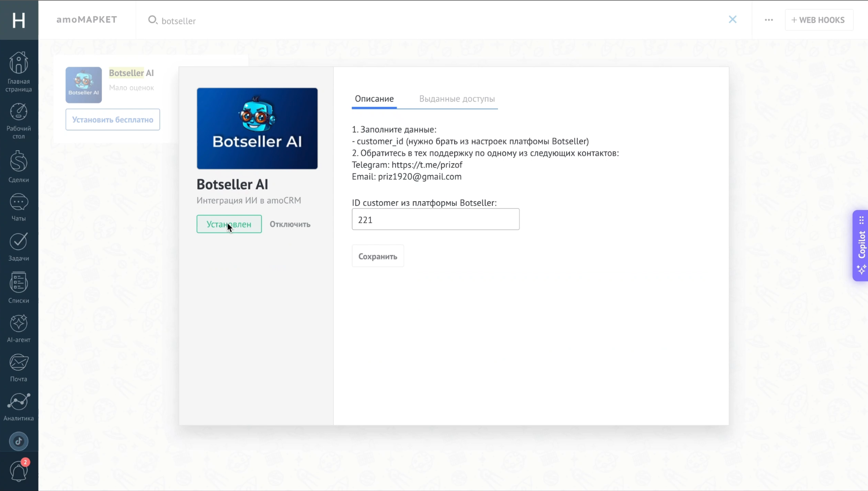
Task: Click the Сохранить button
Action: click(x=378, y=256)
